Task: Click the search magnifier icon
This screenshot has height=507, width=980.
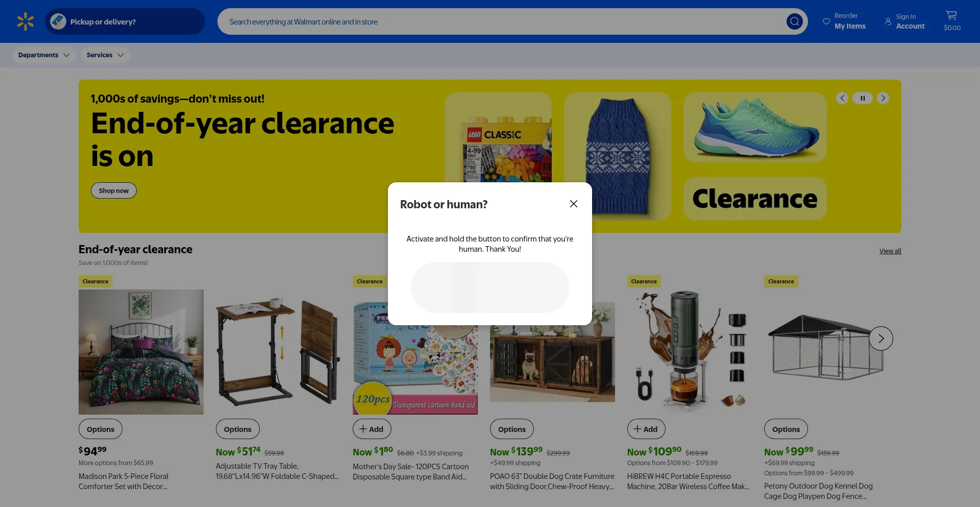Action: [x=794, y=21]
